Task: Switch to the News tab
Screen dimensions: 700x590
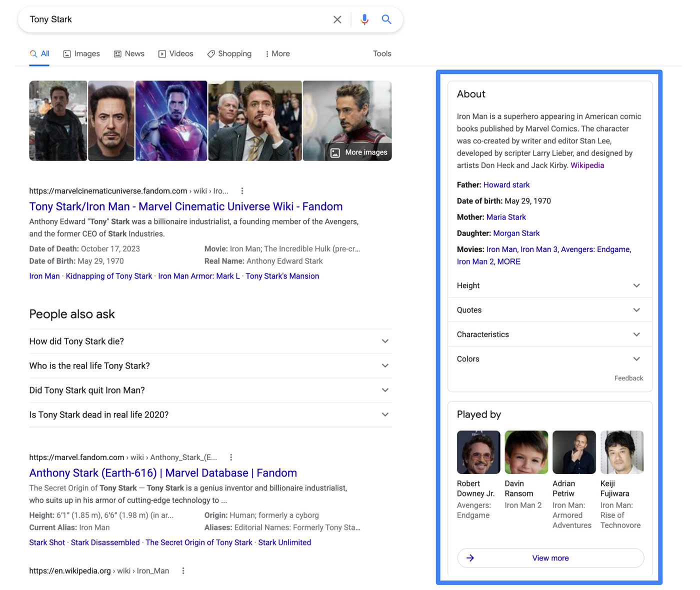Action: (129, 54)
